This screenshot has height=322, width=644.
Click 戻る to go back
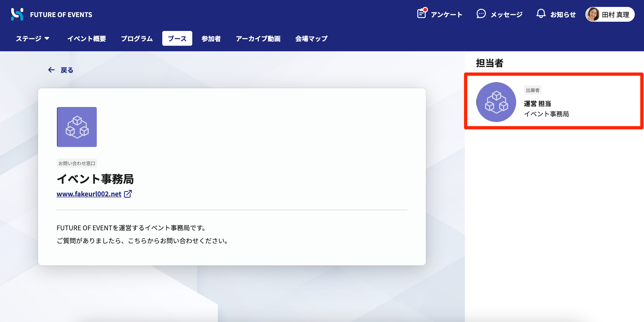point(66,70)
